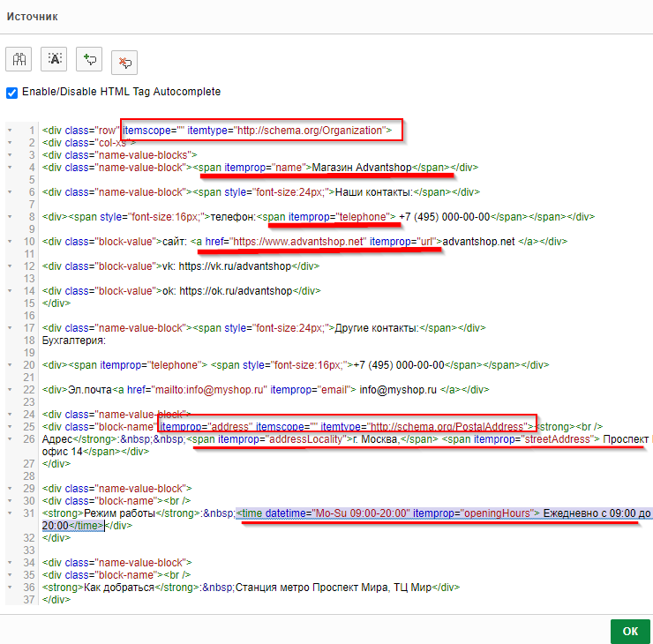653x644 pixels.
Task: Collapse the fold arrow at line 17
Action: [x=10, y=327]
